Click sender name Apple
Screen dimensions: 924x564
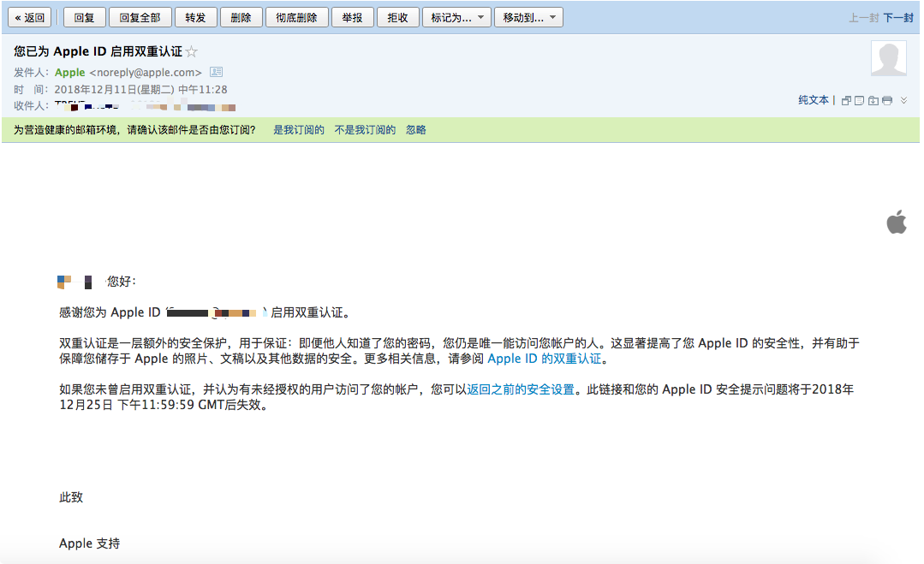(x=70, y=73)
